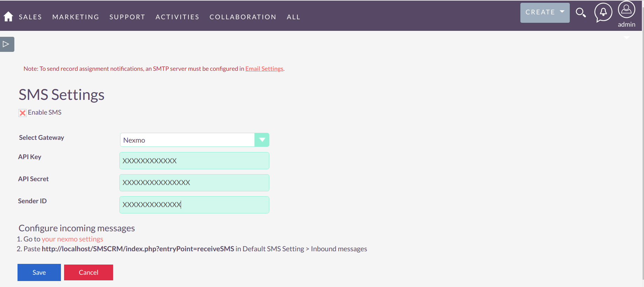The height and width of the screenshot is (287, 644).
Task: Open the admin profile avatar menu
Action: [x=627, y=10]
